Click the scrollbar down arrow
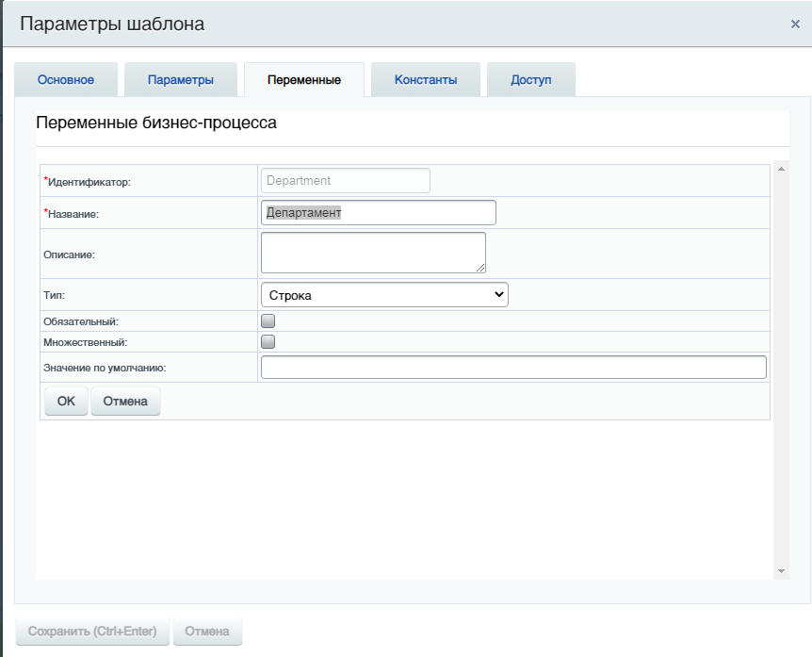 [781, 571]
